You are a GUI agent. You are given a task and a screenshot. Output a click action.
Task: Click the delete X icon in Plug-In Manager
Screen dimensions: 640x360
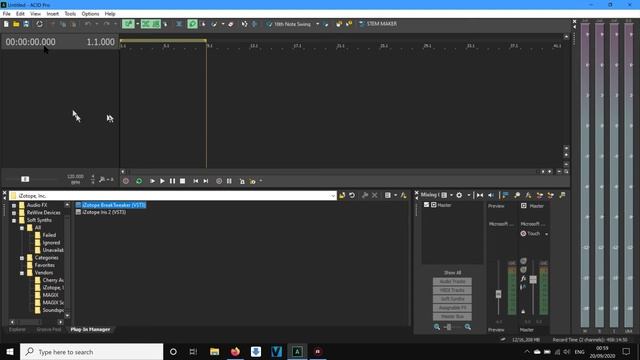click(375, 196)
